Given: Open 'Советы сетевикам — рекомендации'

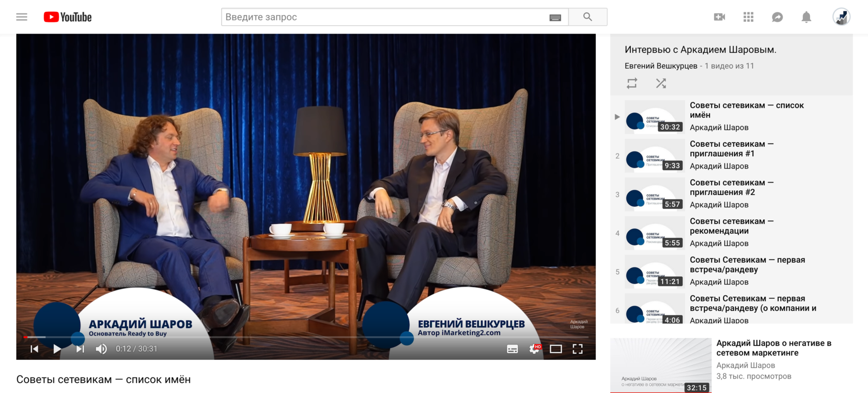Looking at the screenshot, I should tap(732, 226).
